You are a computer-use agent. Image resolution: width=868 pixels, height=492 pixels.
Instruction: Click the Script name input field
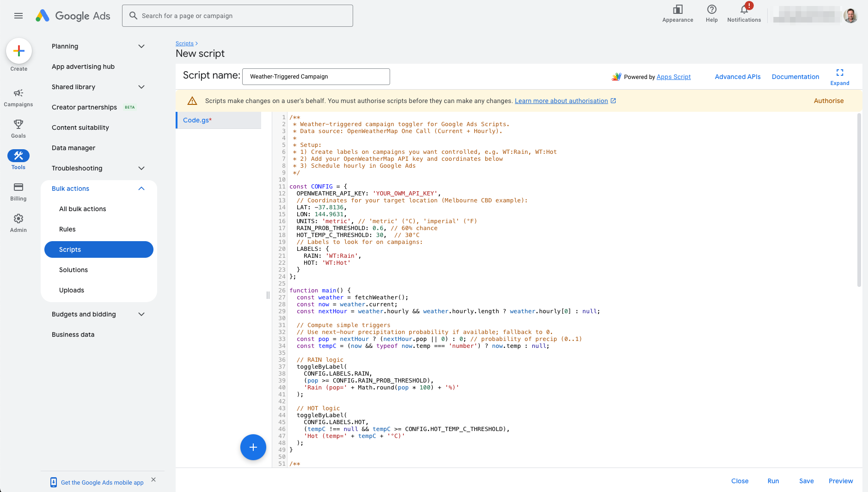pos(316,76)
